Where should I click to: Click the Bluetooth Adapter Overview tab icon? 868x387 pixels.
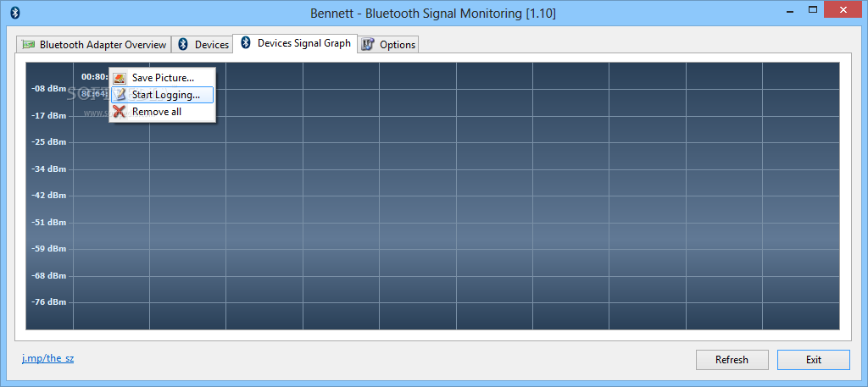(29, 45)
